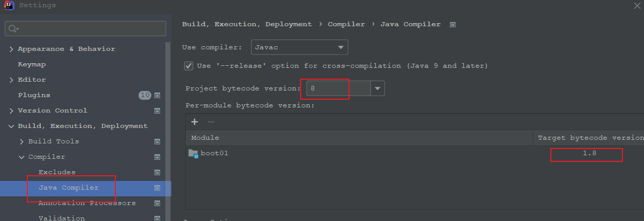Toggle '--release' option for cross-compilation checkbox
The width and height of the screenshot is (644, 221).
pos(188,66)
